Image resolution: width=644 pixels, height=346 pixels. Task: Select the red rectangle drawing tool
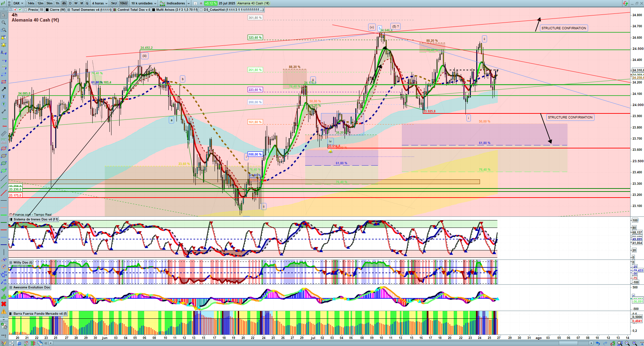click(4, 82)
